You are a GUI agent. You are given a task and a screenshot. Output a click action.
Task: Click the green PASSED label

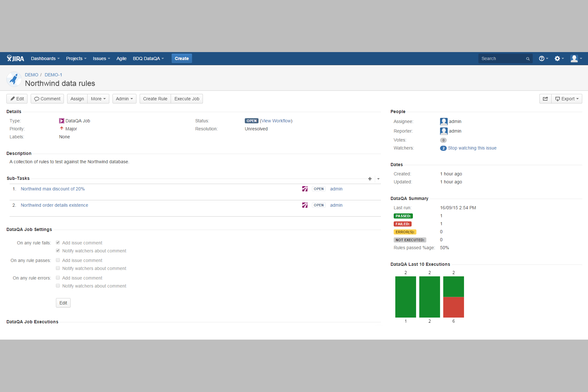[x=403, y=216]
